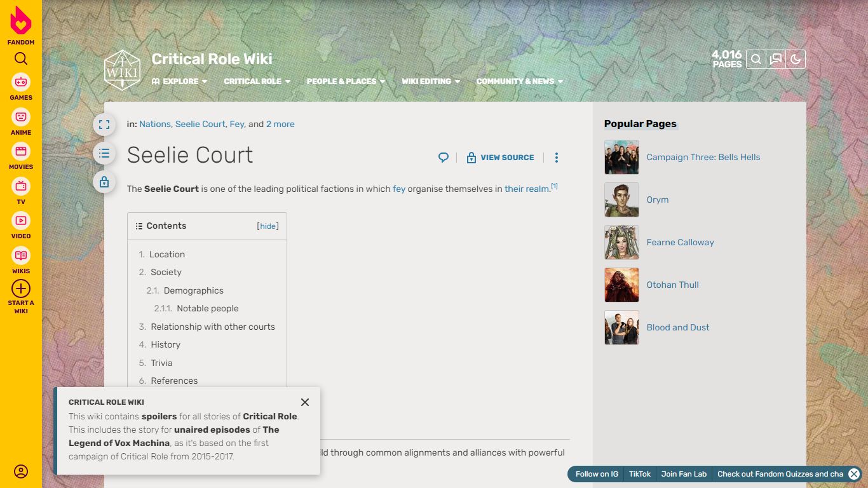
Task: Close the bottom Fandom promo bar
Action: [854, 474]
